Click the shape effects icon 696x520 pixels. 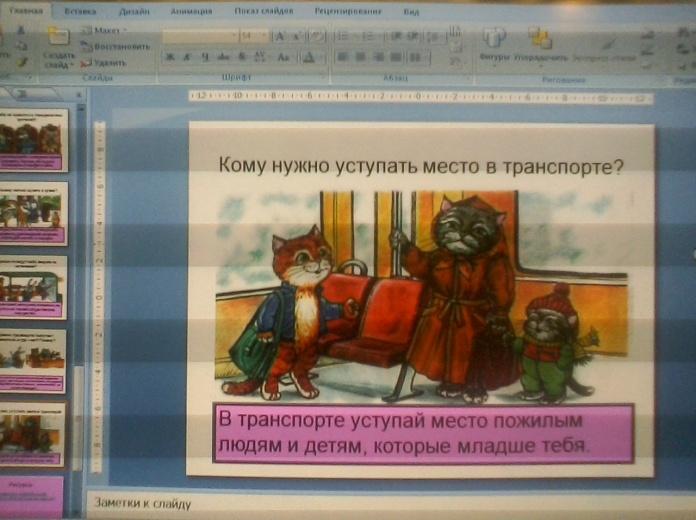(648, 65)
